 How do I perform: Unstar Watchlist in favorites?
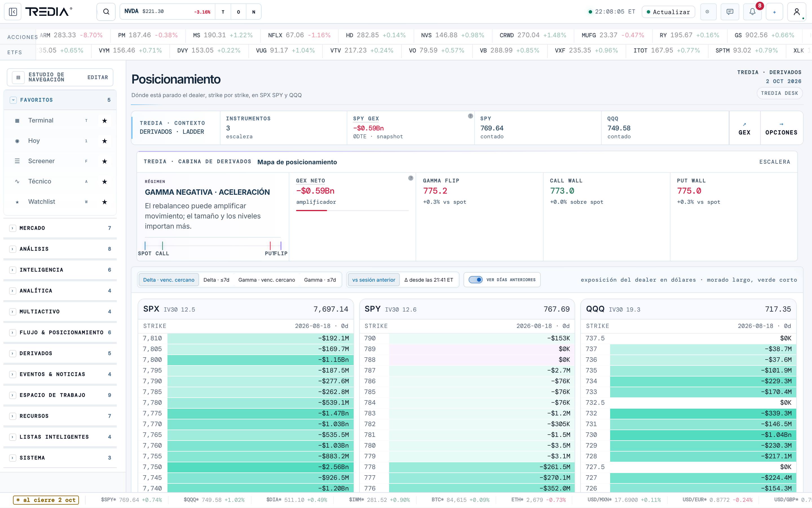coord(105,202)
